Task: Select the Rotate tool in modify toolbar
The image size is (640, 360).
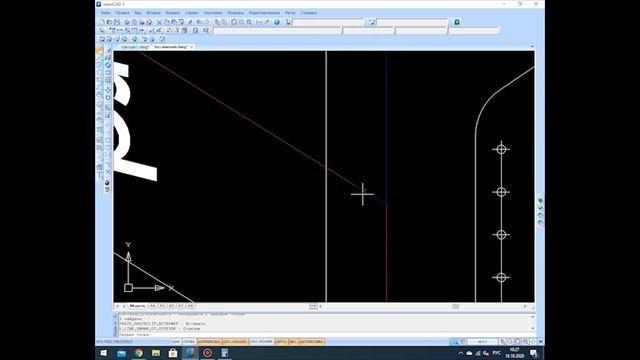Action: pyautogui.click(x=108, y=98)
